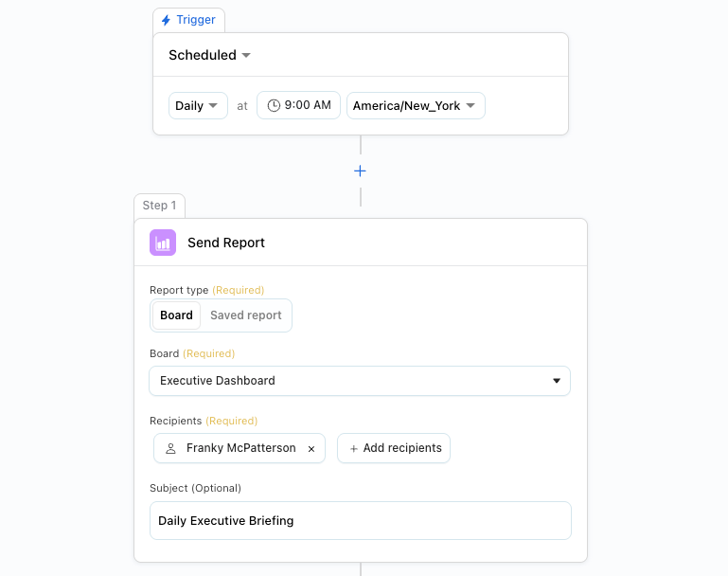Click the 9:00 AM time picker
The image size is (728, 576).
coord(298,105)
